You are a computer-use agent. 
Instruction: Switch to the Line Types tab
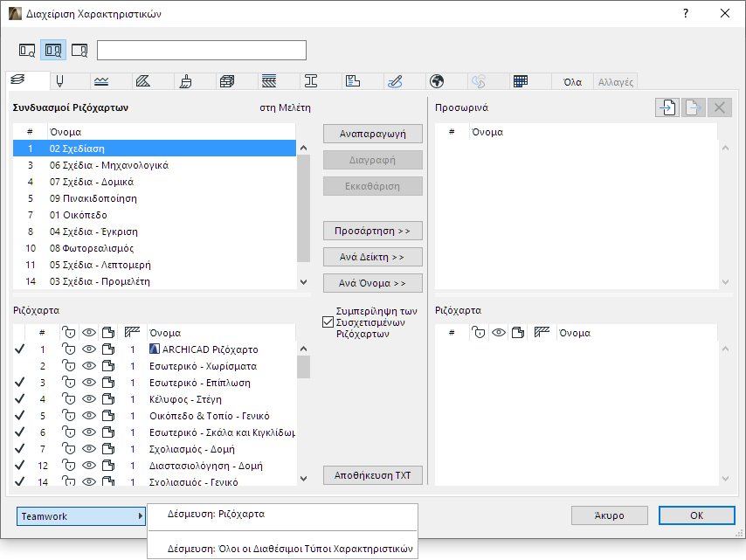point(102,81)
